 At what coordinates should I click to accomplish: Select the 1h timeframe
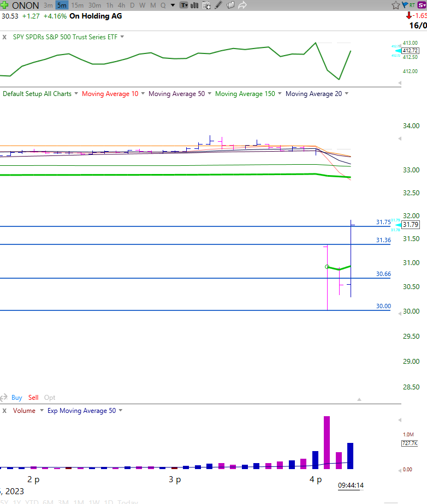pyautogui.click(x=110, y=5)
